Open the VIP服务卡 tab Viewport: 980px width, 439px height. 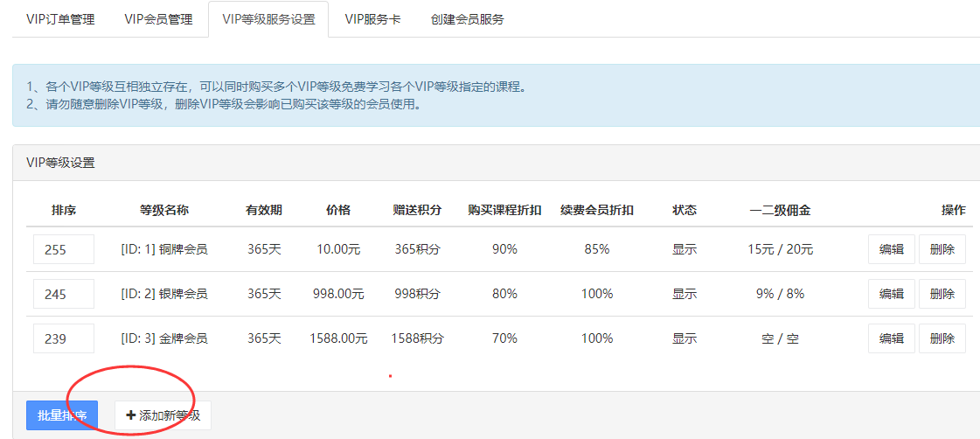click(x=372, y=19)
